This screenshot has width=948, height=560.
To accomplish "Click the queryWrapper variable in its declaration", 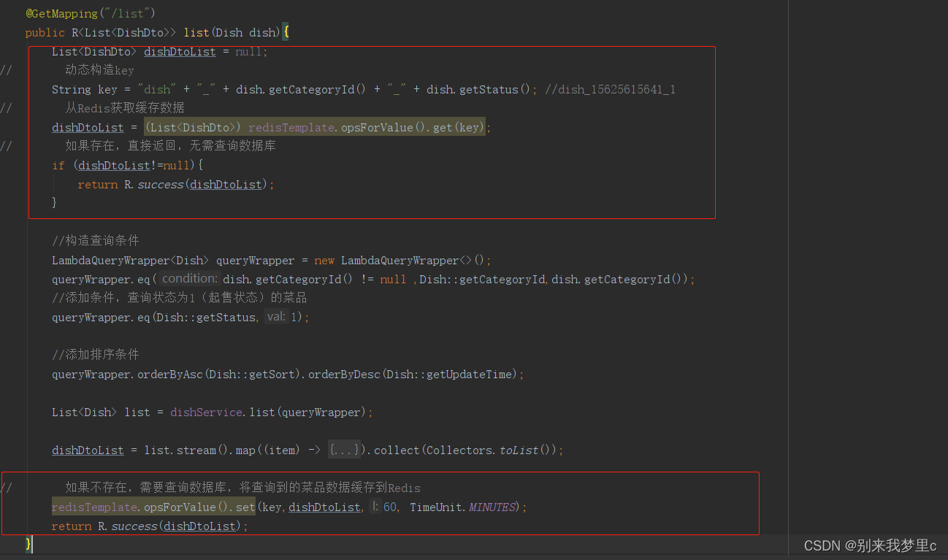I will (256, 260).
